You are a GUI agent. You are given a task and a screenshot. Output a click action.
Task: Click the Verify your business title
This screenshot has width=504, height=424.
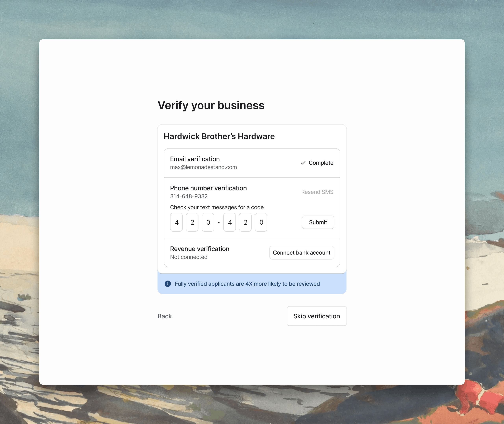point(211,105)
